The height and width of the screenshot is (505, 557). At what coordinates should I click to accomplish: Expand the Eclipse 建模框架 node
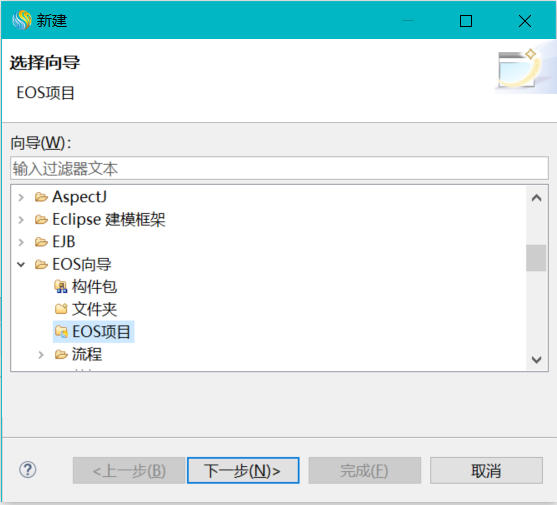pyautogui.click(x=21, y=220)
